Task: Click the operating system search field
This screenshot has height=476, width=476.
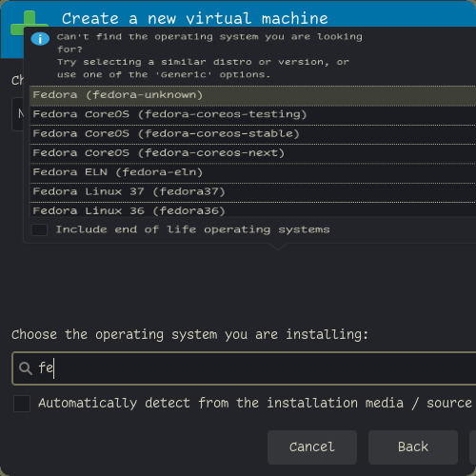Action: [244, 368]
